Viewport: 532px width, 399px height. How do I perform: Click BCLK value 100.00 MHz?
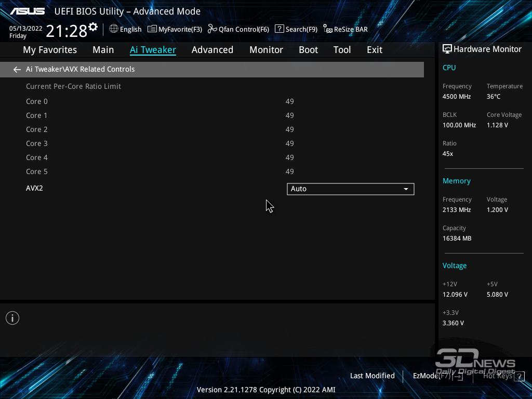459,125
